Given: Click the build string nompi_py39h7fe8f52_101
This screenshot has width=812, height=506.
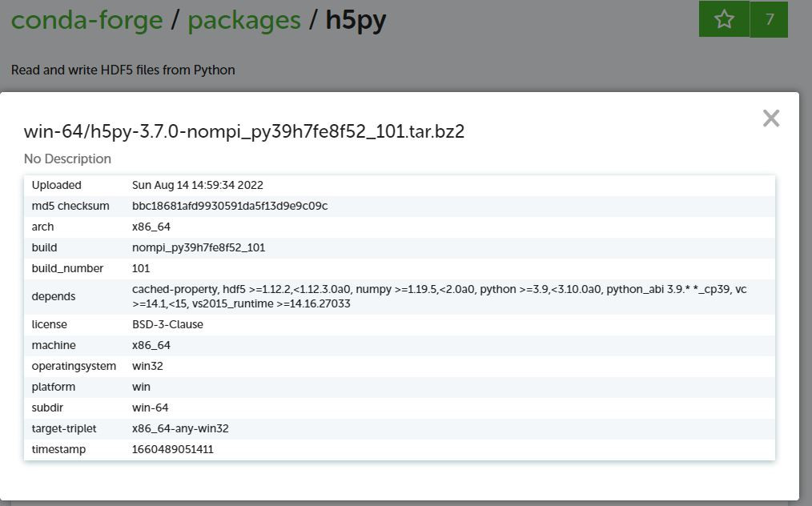Looking at the screenshot, I should point(198,247).
